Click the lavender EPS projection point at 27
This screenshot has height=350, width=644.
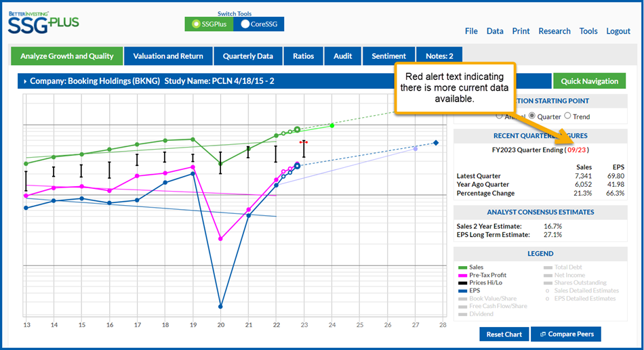point(416,149)
